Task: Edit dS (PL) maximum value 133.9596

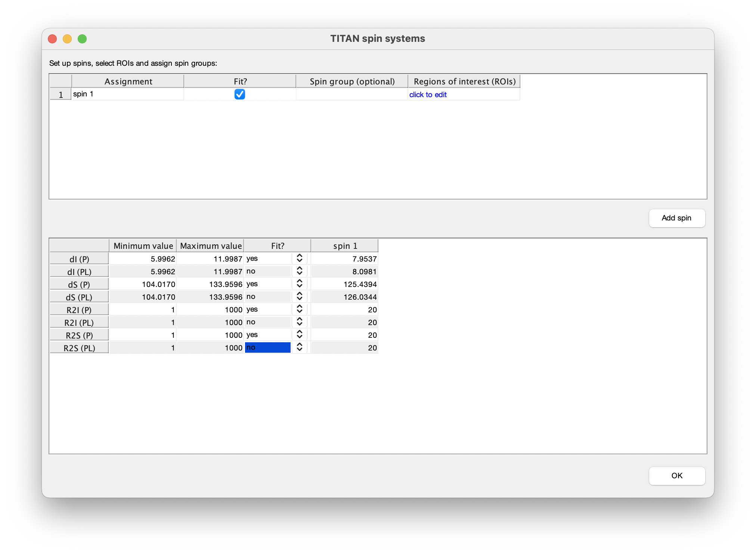Action: 210,297
